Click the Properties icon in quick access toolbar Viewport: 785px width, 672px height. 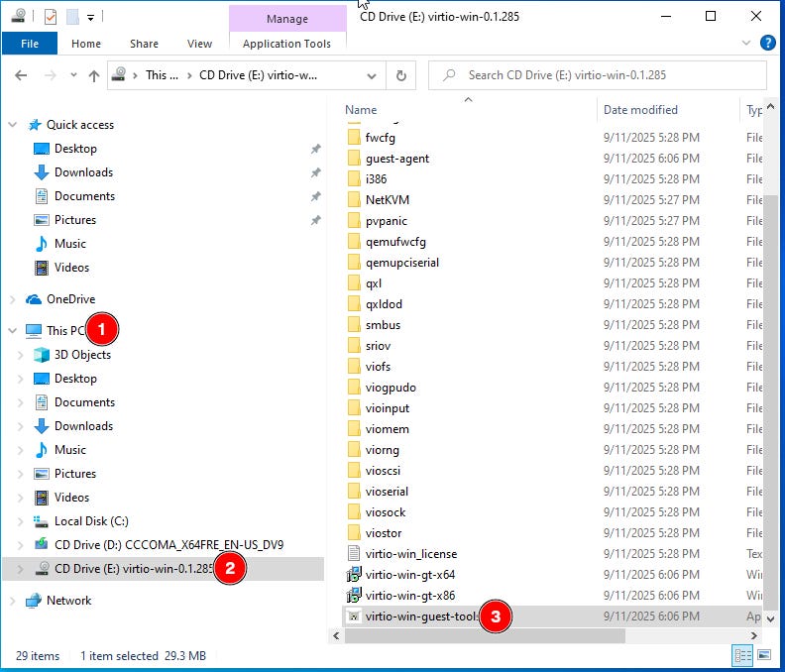tap(51, 17)
